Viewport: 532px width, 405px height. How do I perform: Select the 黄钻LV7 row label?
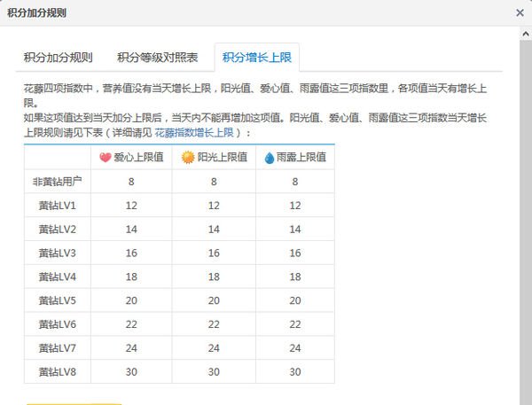pyautogui.click(x=58, y=347)
